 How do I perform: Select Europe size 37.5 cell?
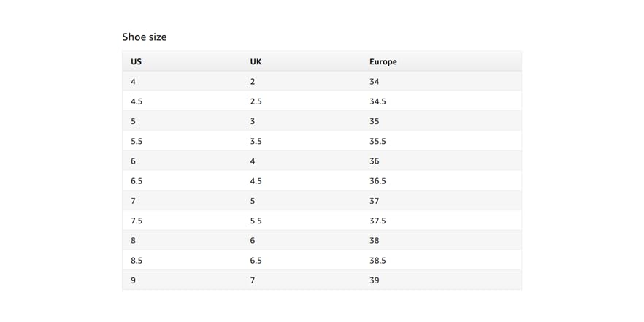point(377,221)
